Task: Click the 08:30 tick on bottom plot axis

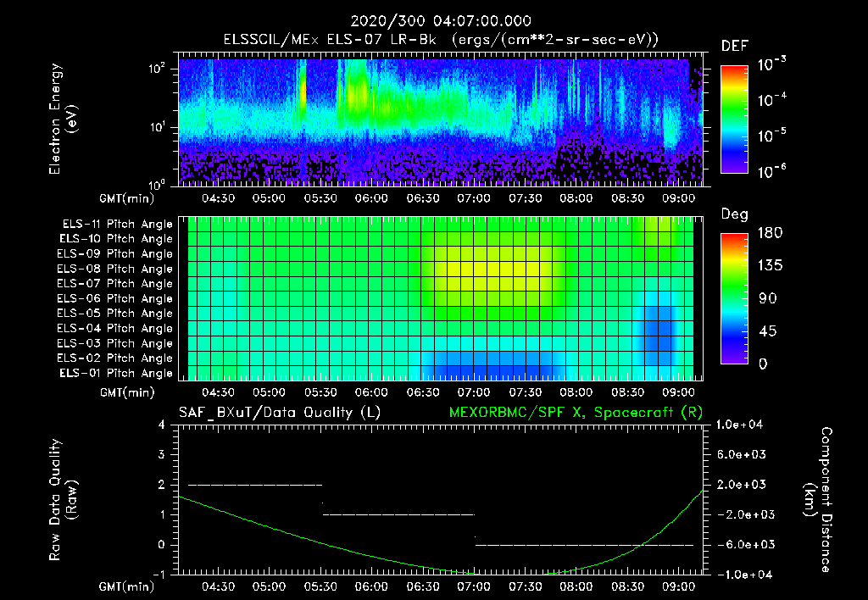Action: [x=627, y=586]
